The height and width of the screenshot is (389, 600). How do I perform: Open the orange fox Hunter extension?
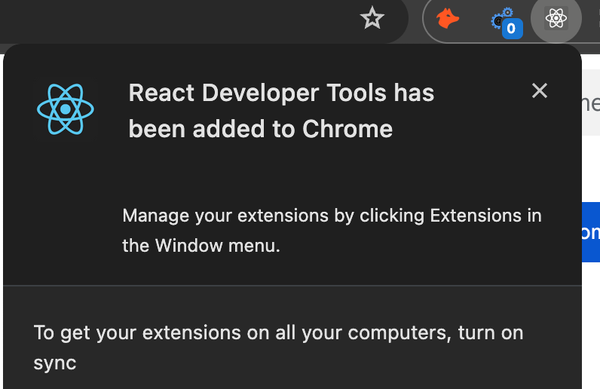447,18
